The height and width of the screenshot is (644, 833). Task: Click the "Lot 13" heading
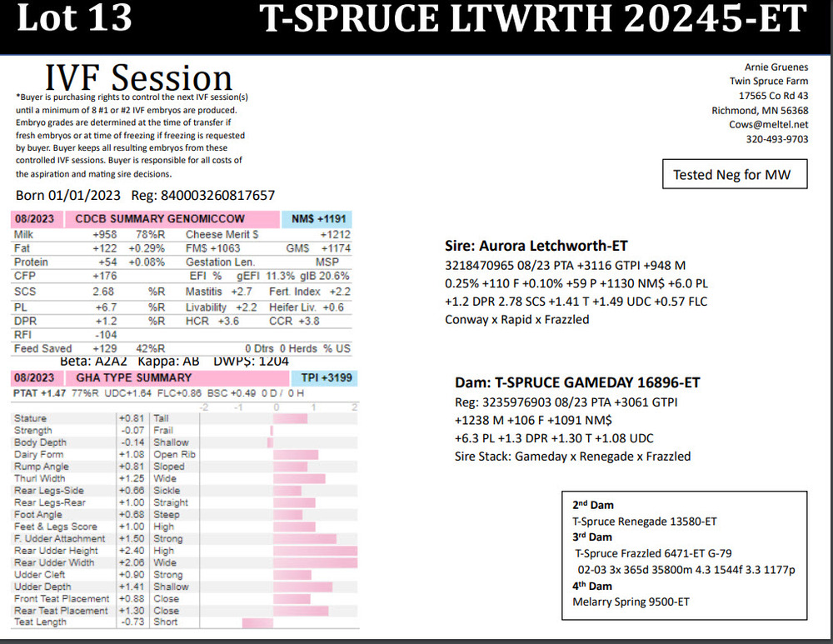tap(74, 18)
